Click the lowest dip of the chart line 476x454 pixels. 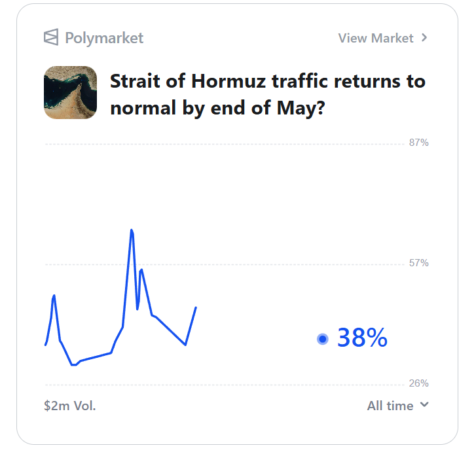(73, 364)
